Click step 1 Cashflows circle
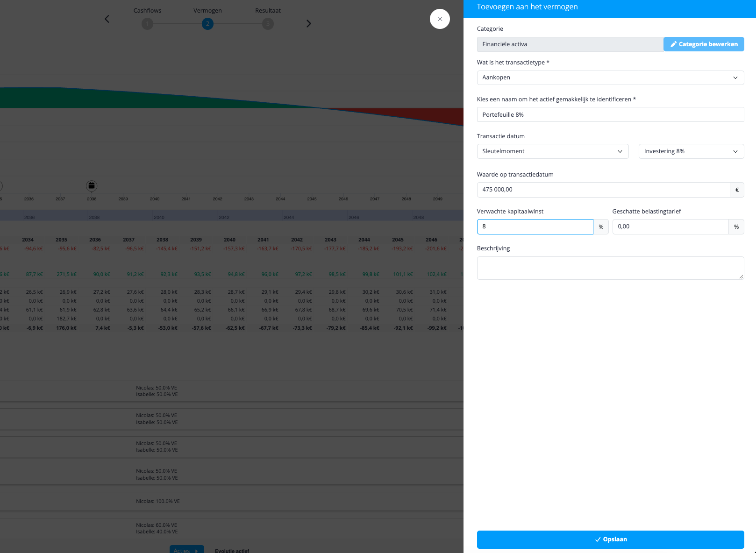 (147, 24)
